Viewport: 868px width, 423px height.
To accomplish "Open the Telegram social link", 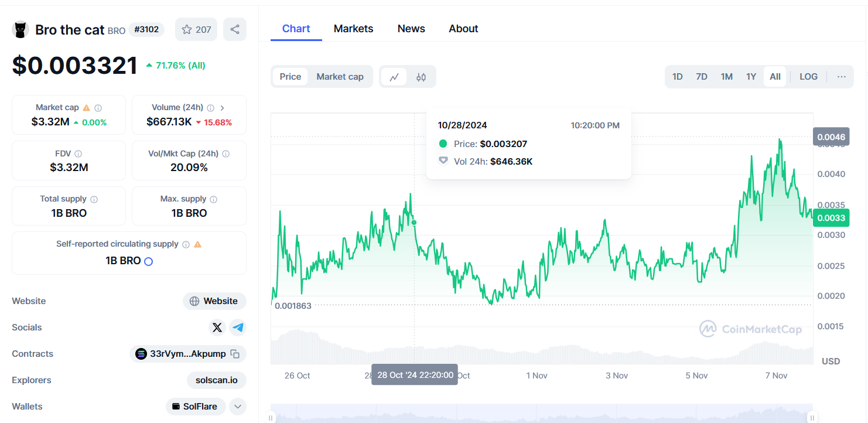I will coord(238,328).
